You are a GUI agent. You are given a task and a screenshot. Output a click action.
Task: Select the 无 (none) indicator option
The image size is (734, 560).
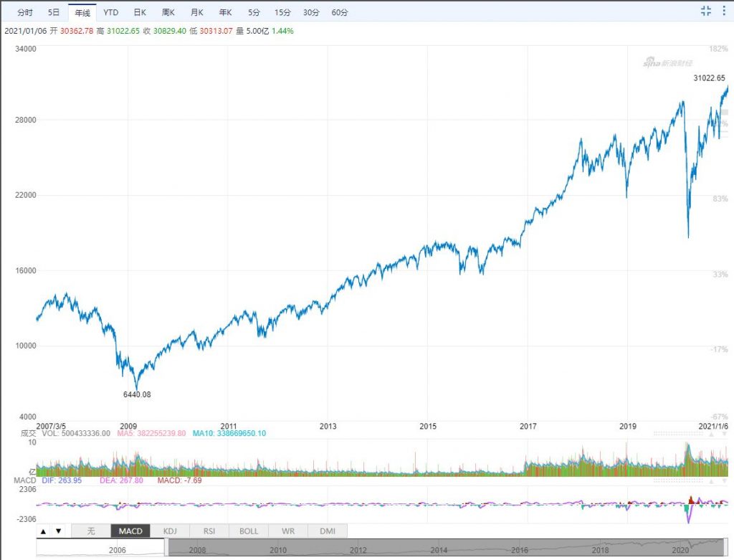click(x=90, y=531)
